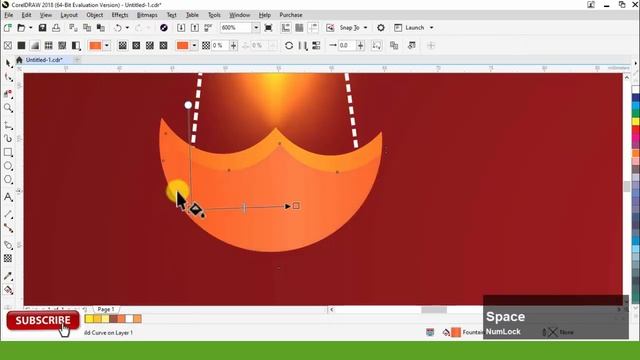Click the Purchase menu item

click(x=291, y=15)
